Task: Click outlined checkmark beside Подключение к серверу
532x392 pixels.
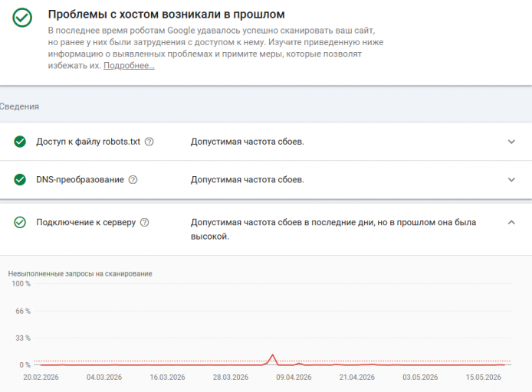Action: coord(20,222)
